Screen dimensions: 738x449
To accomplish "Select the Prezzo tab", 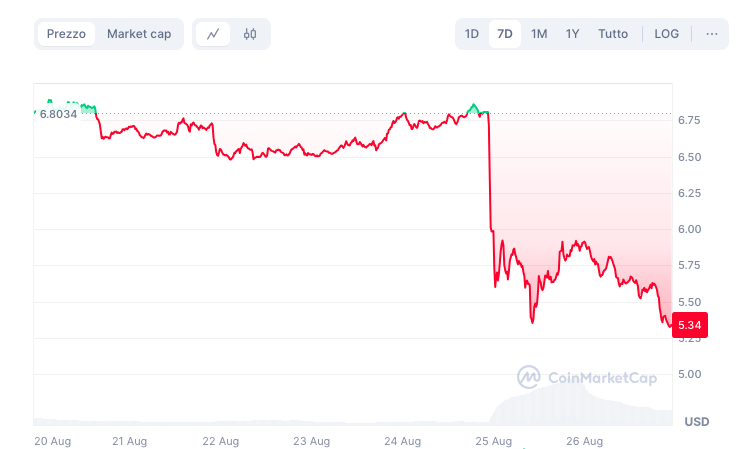I will [x=67, y=34].
